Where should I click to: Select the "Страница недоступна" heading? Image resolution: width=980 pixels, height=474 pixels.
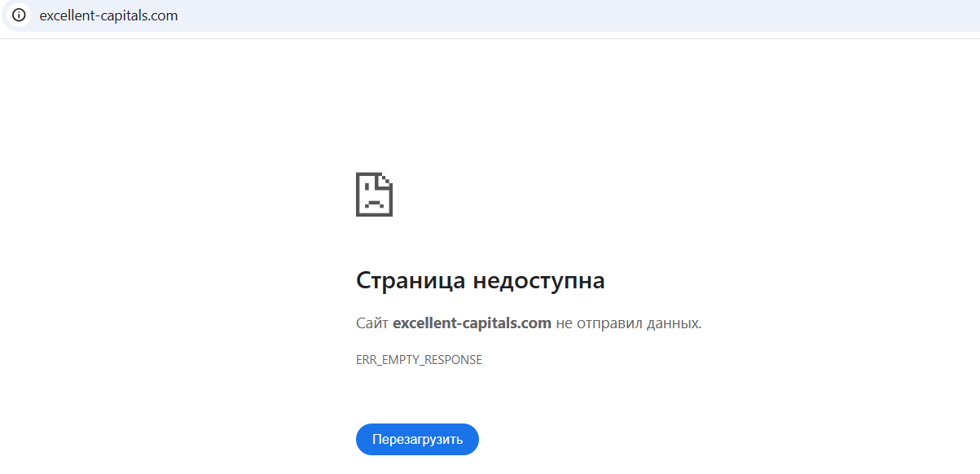coord(481,281)
